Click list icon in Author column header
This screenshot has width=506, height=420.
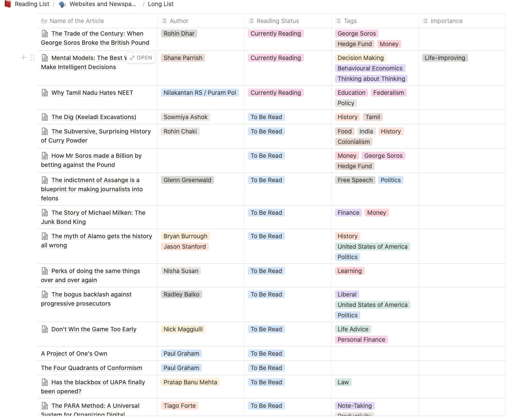pyautogui.click(x=164, y=21)
